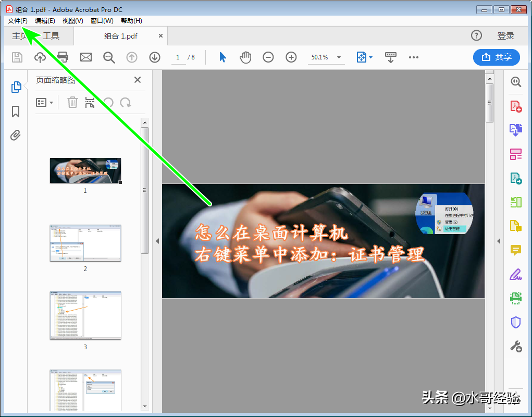Open the bookmarks panel icon
Image resolution: width=532 pixels, height=417 pixels.
pyautogui.click(x=16, y=112)
